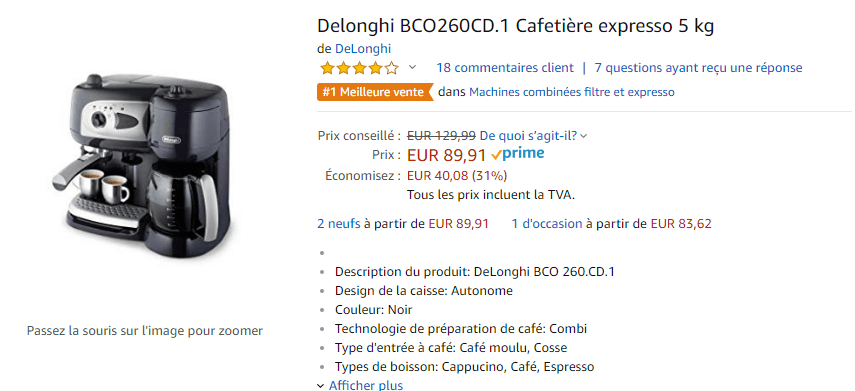This screenshot has width=855, height=391.
Task: Click the EUR 83,62 used price
Action: coord(681,224)
